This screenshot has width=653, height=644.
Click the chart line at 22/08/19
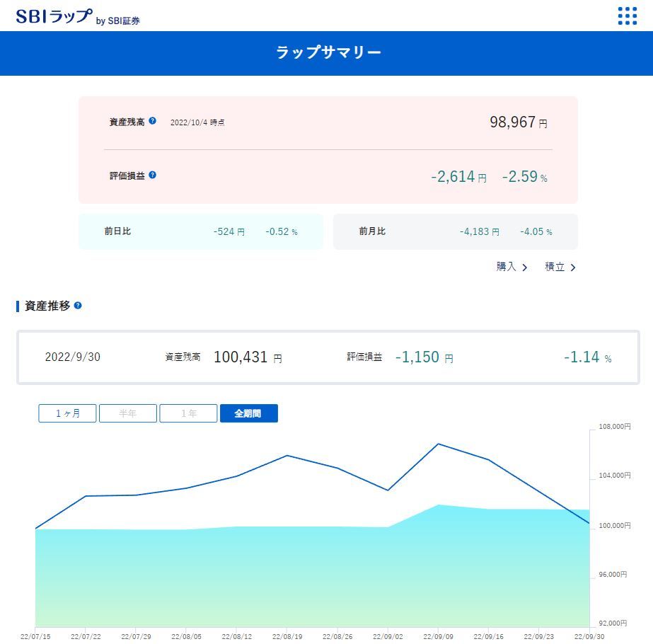pos(287,455)
